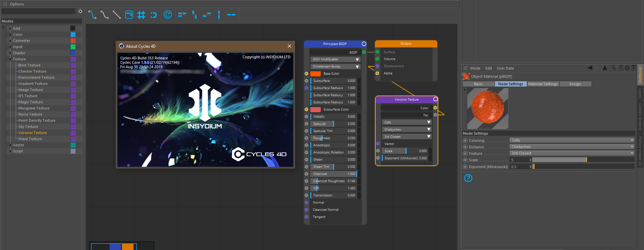The width and height of the screenshot is (644, 250).
Task: Click the Object Material sphere icon
Action: tap(466, 76)
